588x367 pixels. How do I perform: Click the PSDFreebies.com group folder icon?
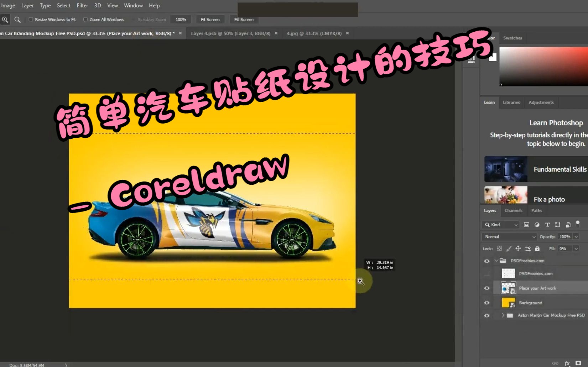pyautogui.click(x=503, y=261)
